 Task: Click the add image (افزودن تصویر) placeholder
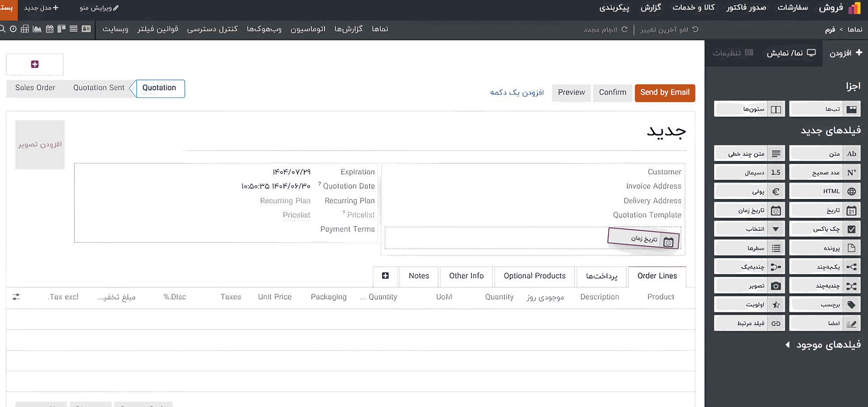(x=40, y=145)
